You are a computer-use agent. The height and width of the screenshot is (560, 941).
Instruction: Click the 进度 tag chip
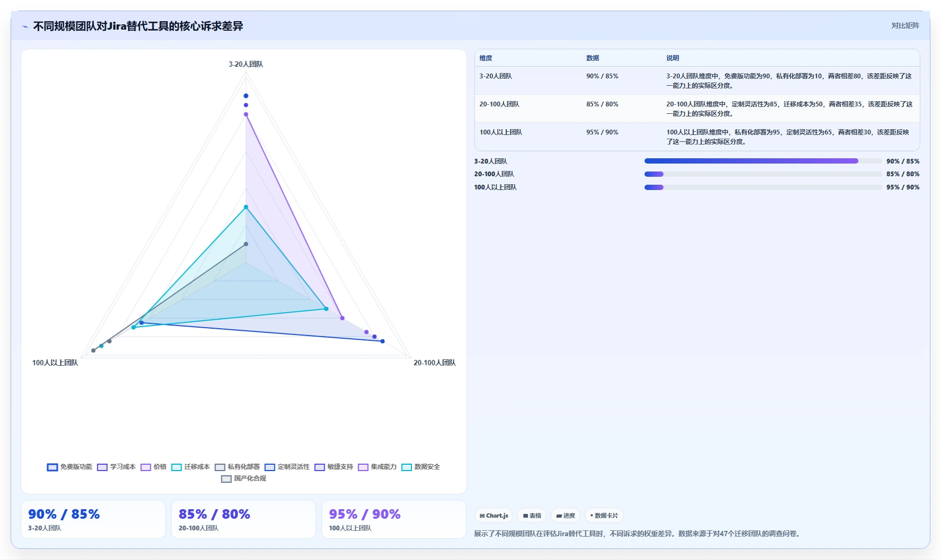[566, 516]
